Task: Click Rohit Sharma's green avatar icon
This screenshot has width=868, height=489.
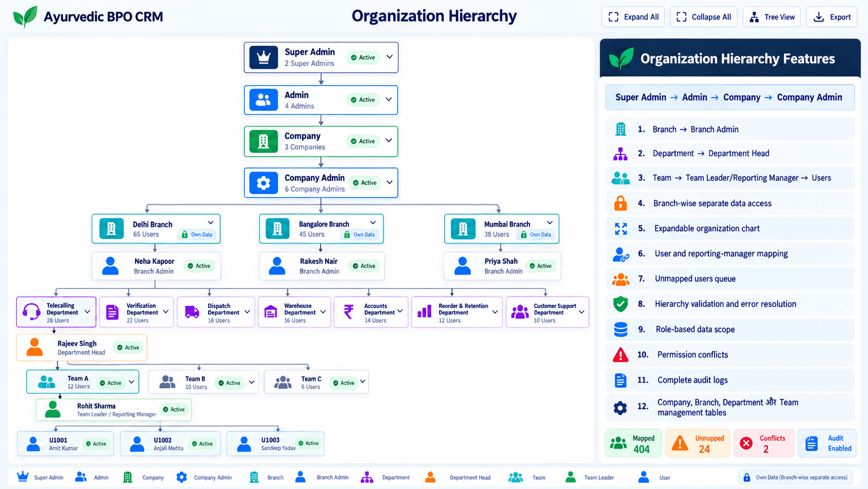Action: click(x=52, y=409)
